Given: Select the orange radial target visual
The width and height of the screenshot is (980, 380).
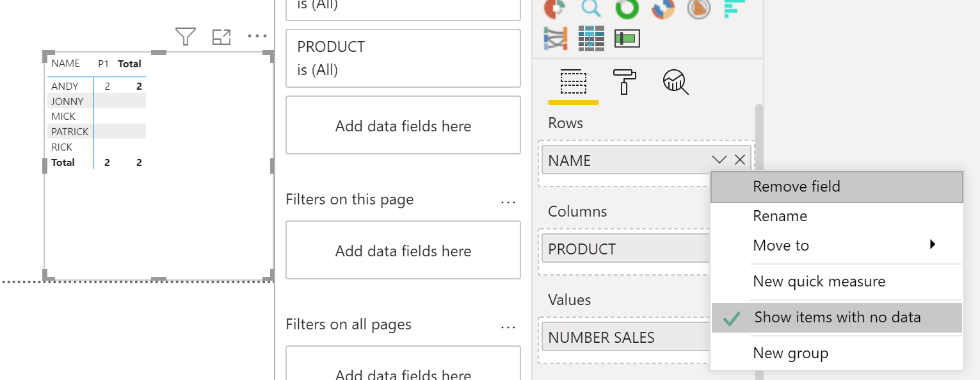Looking at the screenshot, I should [x=699, y=8].
